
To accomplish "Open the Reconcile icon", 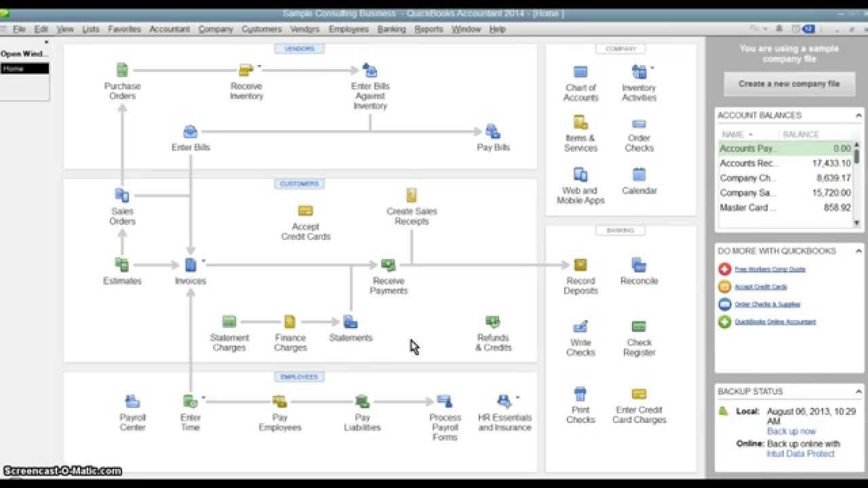I will 639,264.
